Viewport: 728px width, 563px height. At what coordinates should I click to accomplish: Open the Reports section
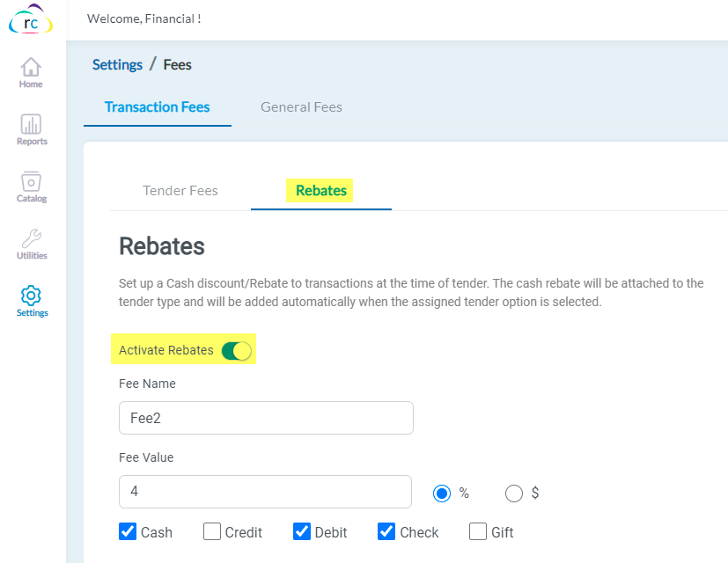tap(30, 129)
